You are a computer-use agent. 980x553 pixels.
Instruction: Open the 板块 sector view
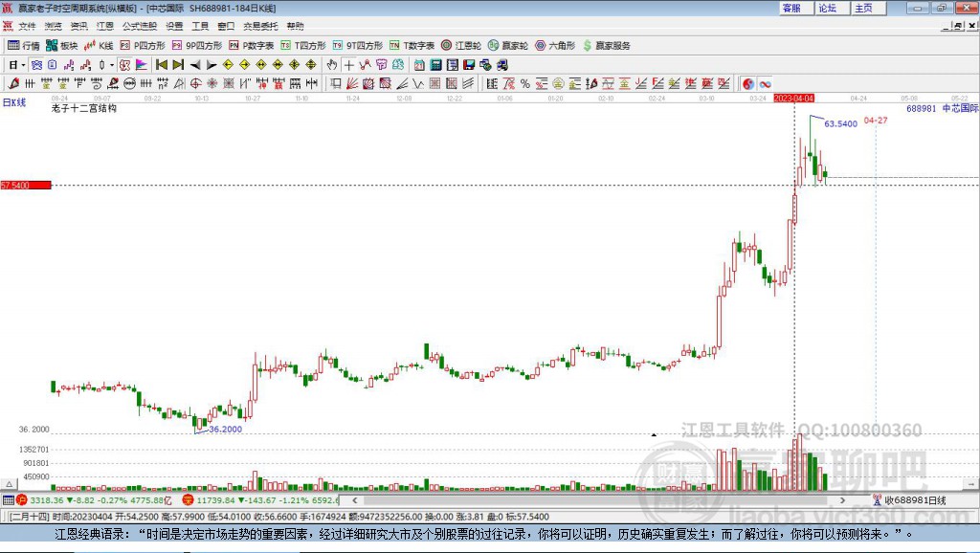(x=61, y=46)
